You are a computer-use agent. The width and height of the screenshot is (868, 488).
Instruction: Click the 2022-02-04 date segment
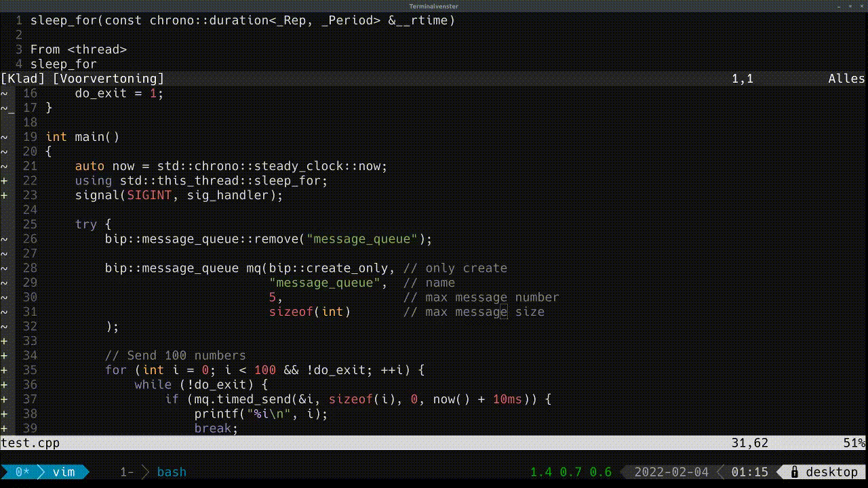(671, 472)
